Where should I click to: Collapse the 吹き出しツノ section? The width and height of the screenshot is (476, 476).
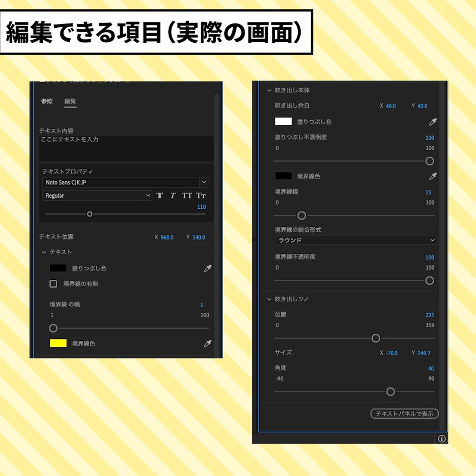tap(269, 299)
